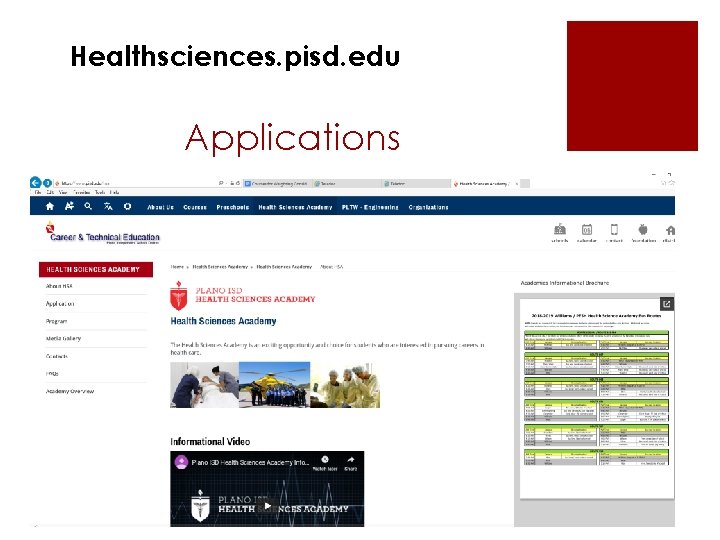Open the contact phone icon link
The image size is (720, 540).
tap(614, 233)
